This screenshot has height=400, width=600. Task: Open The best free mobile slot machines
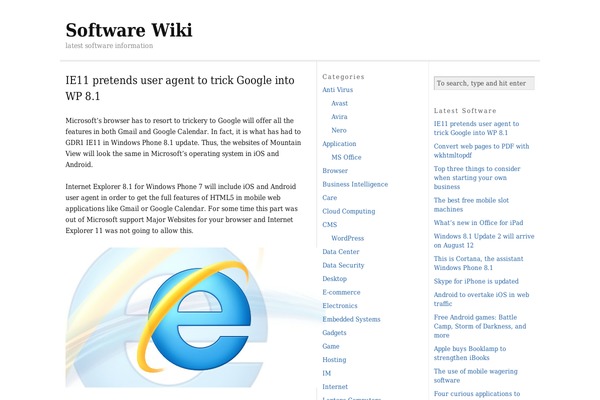pyautogui.click(x=471, y=205)
